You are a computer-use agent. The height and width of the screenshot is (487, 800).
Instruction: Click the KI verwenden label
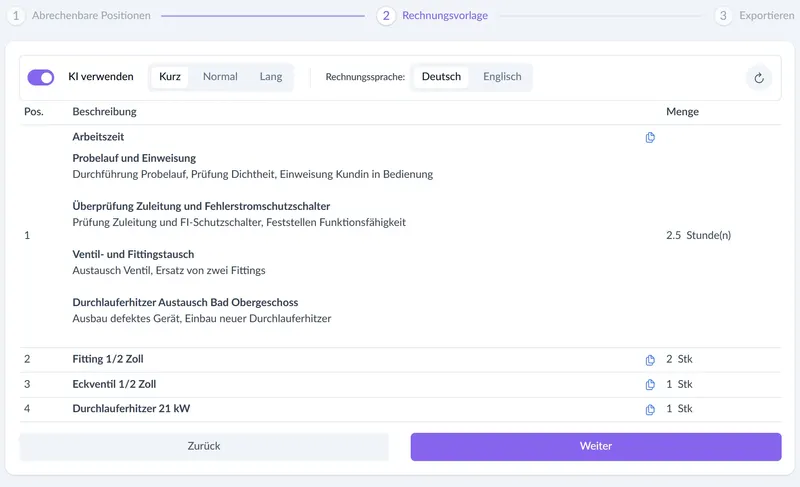pyautogui.click(x=101, y=76)
